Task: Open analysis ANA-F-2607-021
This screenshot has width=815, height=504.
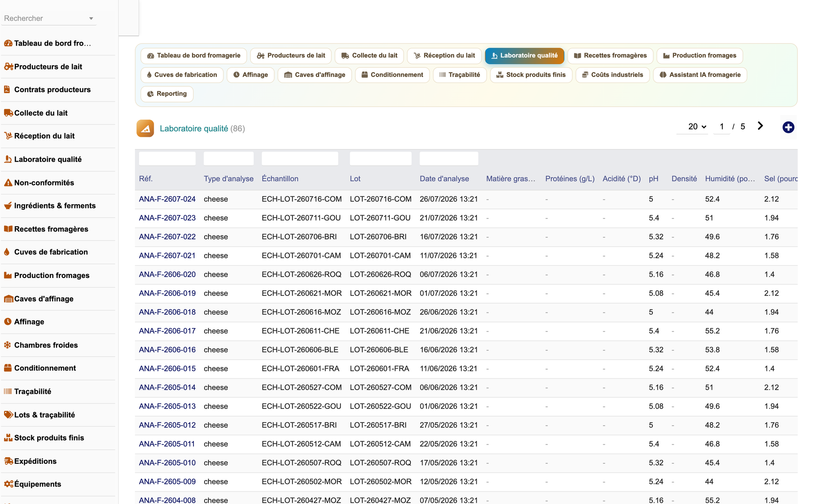Action: click(167, 256)
